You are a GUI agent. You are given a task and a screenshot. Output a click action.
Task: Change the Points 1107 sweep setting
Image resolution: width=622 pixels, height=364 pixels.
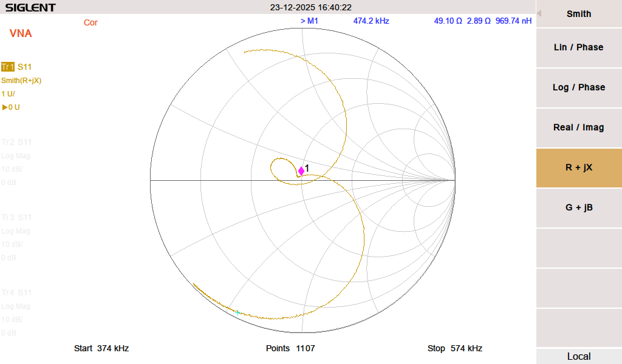(x=290, y=348)
